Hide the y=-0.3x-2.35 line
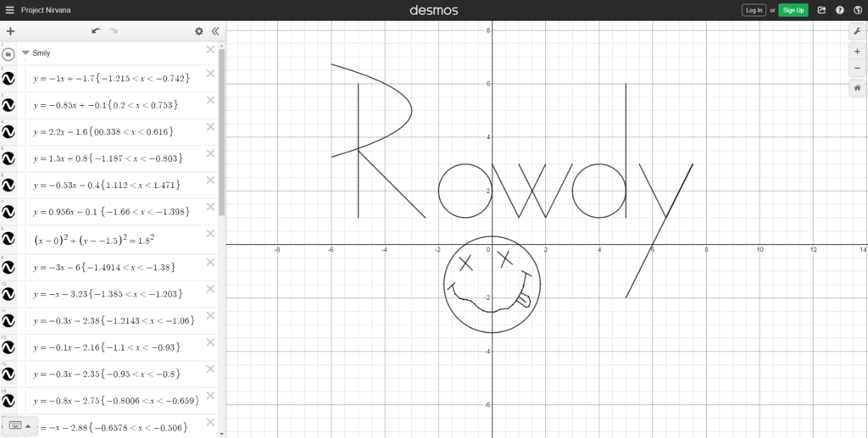Viewport: 868px width, 438px height. (8, 374)
